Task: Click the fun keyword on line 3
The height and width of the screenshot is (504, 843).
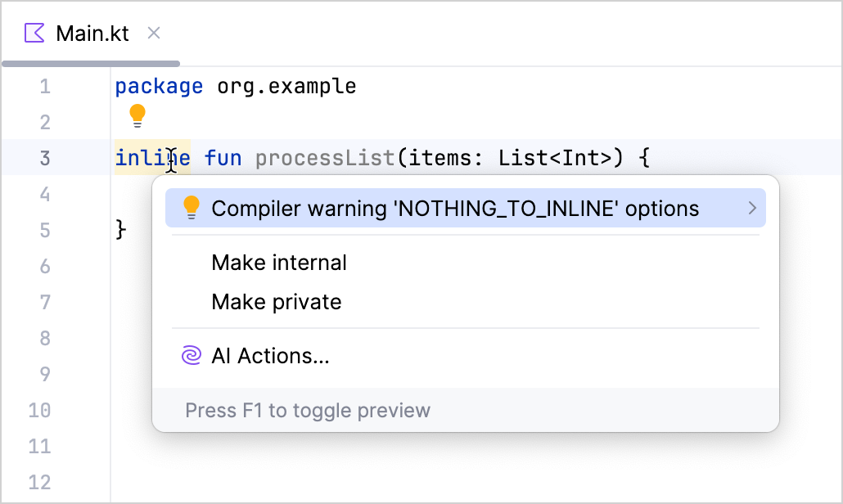Action: [223, 158]
